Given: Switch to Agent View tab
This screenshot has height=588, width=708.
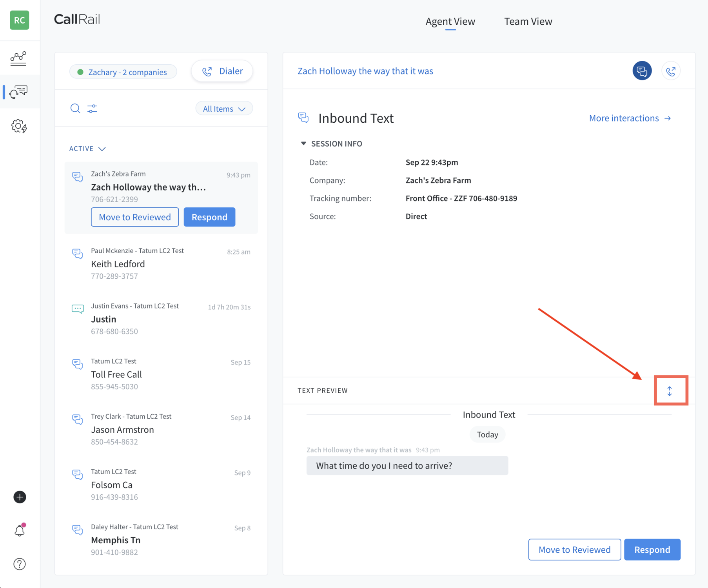Looking at the screenshot, I should click(450, 21).
